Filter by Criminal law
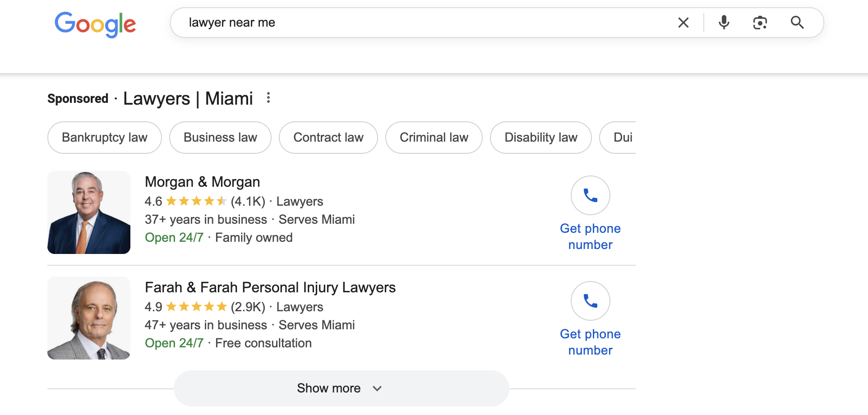This screenshot has height=415, width=868. (434, 138)
